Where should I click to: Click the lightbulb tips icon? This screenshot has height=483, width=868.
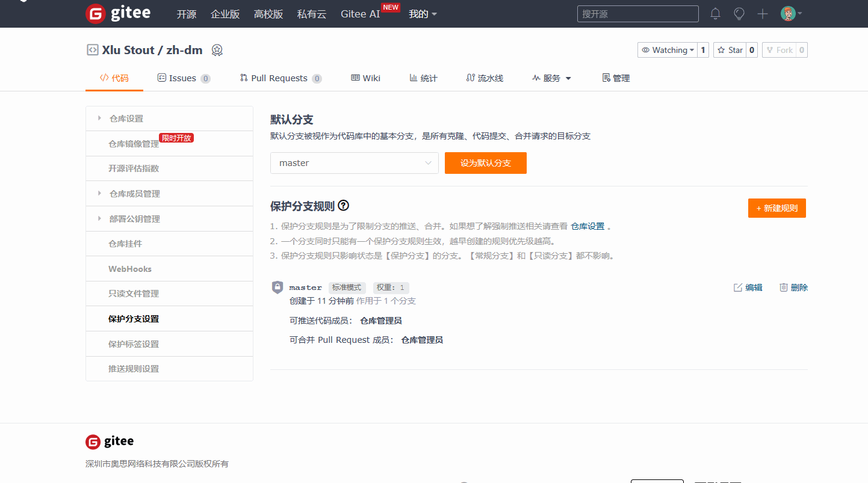pyautogui.click(x=739, y=14)
